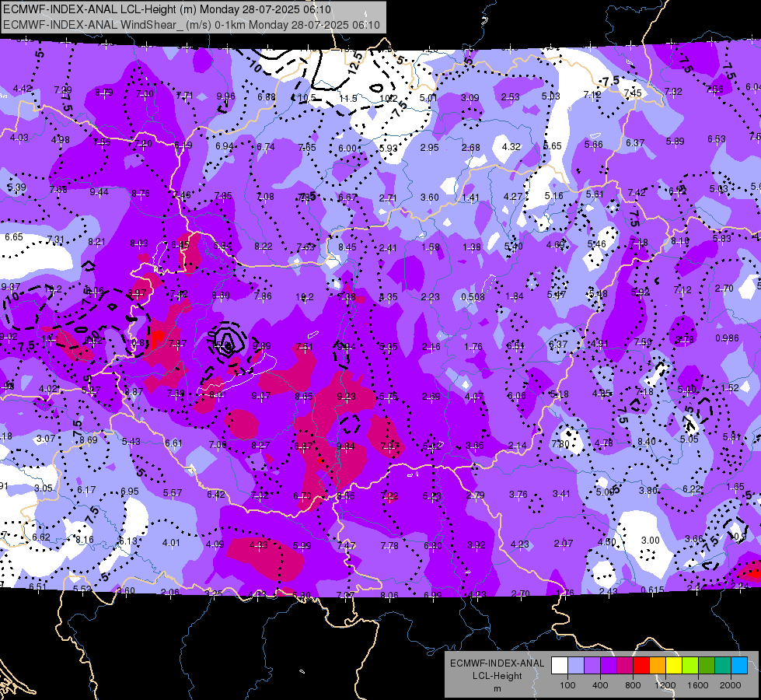The image size is (761, 700).
Task: Click the grid value 4.42
Action: pos(23,89)
